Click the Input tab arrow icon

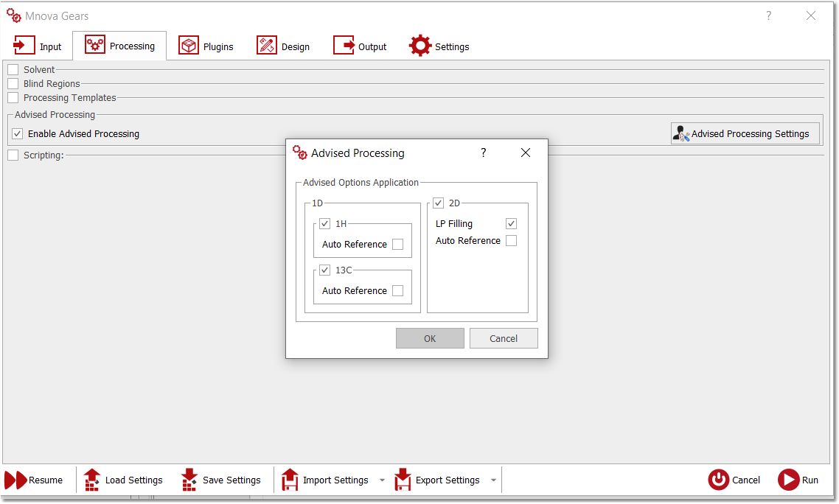coord(24,46)
